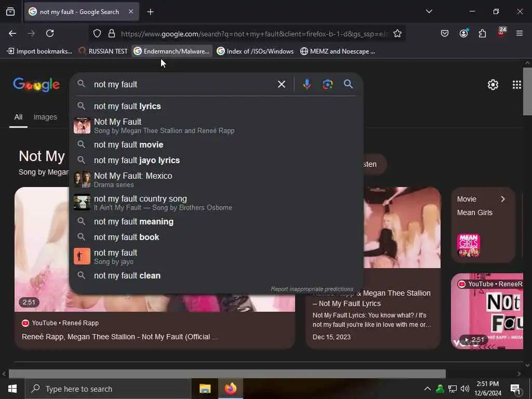Open the Firefox hamburger menu

tap(520, 33)
